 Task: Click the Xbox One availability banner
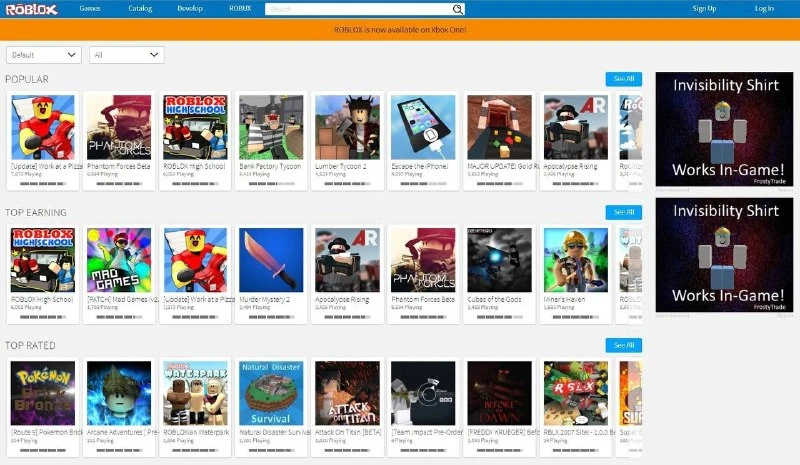tap(400, 30)
